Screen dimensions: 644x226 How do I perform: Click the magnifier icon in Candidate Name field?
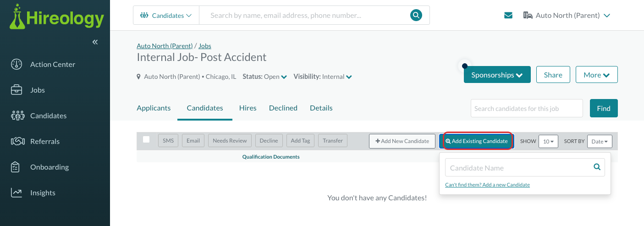click(x=597, y=167)
